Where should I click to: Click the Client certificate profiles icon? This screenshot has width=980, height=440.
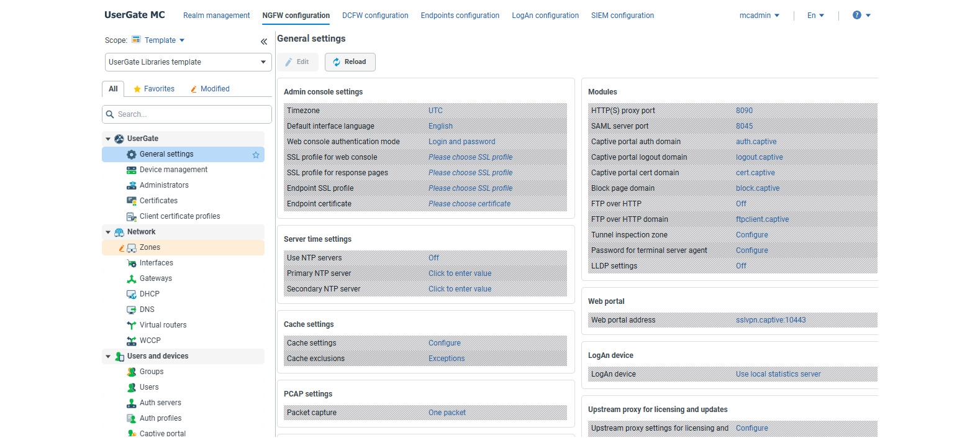coord(132,216)
